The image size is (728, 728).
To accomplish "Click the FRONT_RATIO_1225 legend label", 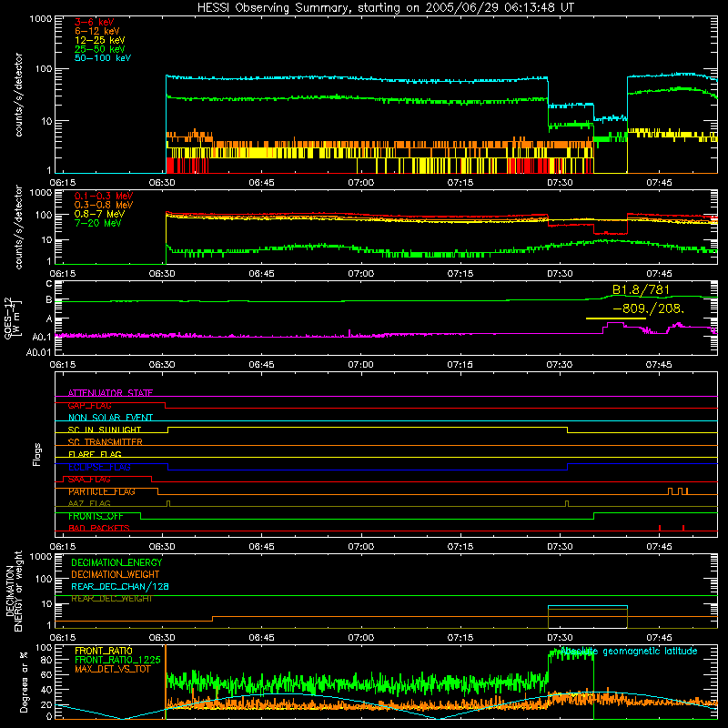I will [117, 660].
